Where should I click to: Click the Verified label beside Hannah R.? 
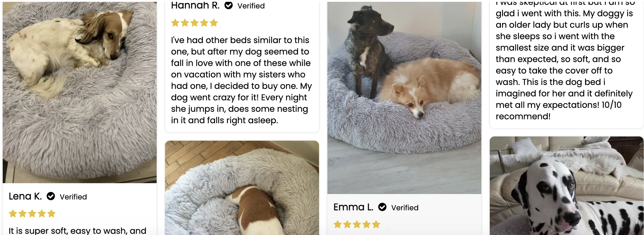251,6
